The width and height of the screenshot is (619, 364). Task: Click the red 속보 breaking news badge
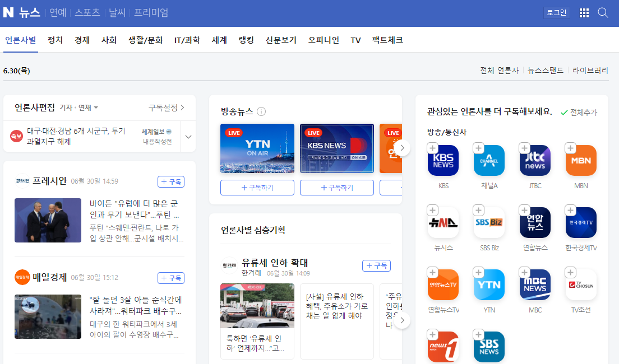click(16, 136)
